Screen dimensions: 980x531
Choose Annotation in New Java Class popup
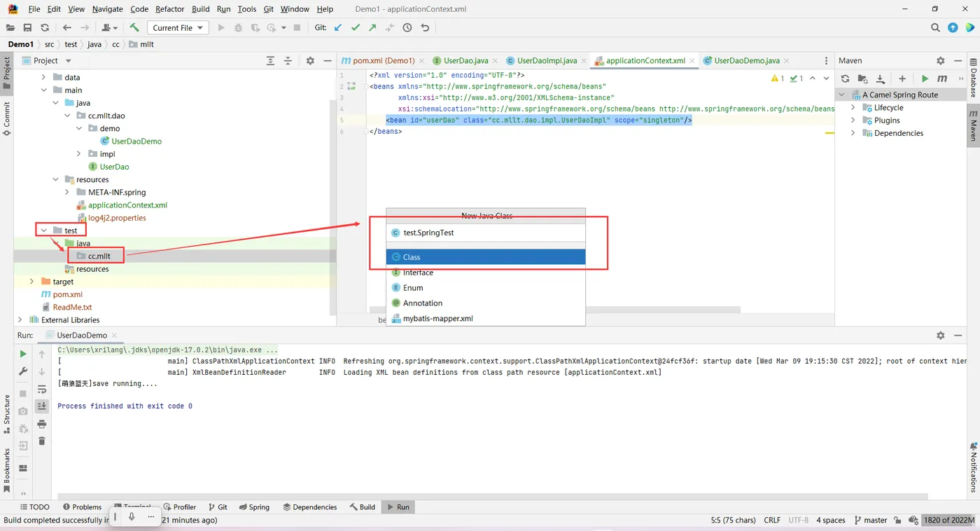click(486, 303)
